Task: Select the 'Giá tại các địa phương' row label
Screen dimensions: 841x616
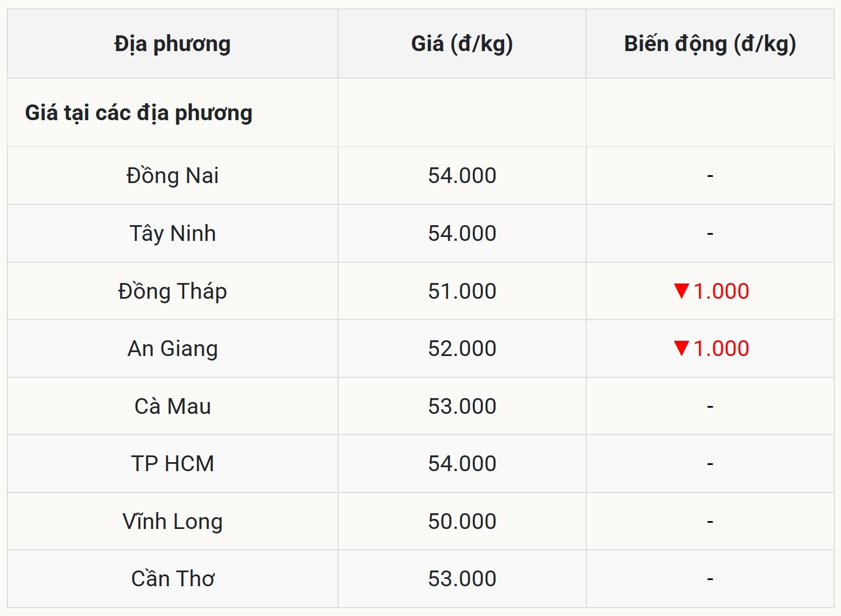Action: 139,113
